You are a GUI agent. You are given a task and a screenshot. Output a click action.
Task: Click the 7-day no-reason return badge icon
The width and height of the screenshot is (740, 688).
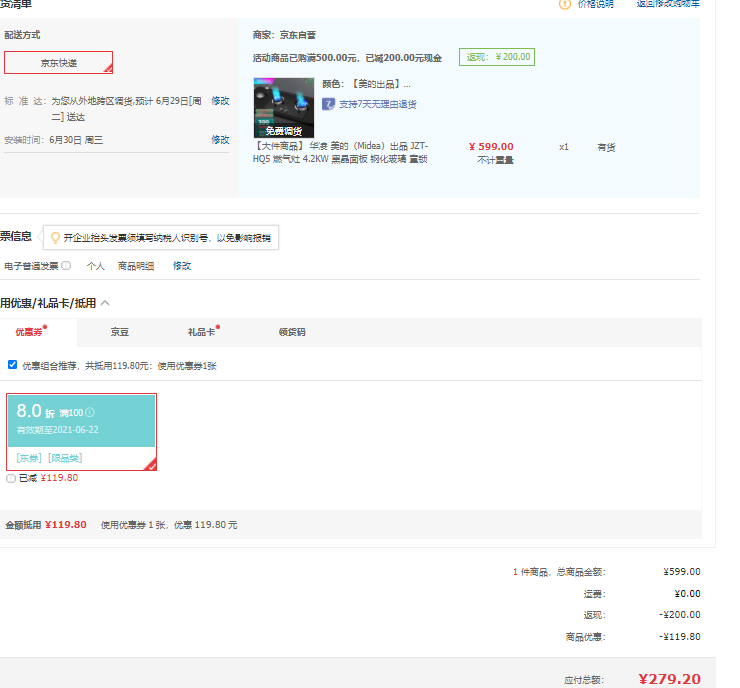[328, 104]
